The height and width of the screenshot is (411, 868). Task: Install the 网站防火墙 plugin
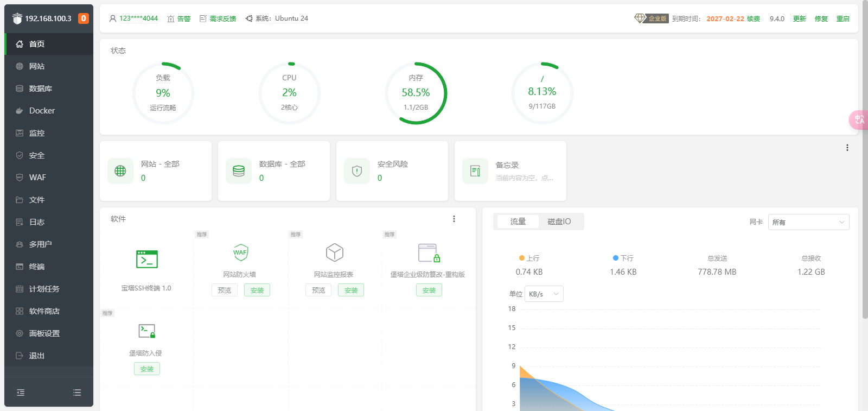point(257,290)
